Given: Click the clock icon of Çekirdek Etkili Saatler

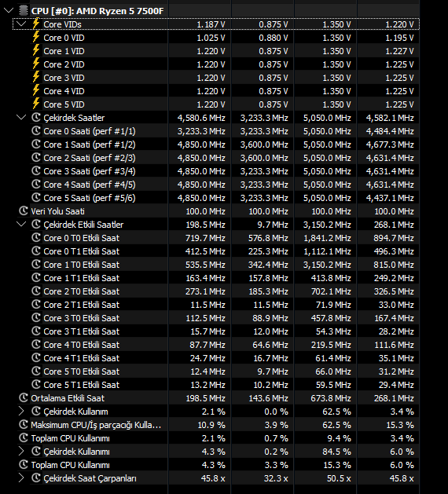Looking at the screenshot, I should click(36, 225).
